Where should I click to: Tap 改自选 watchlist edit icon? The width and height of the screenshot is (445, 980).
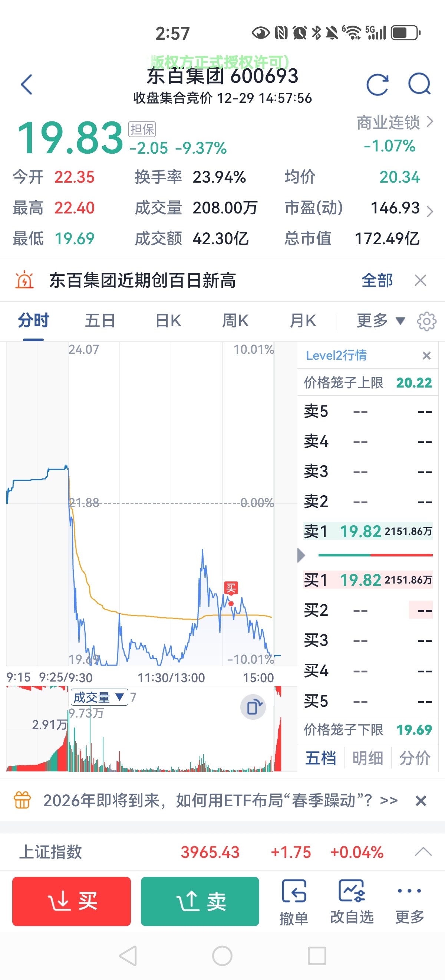tap(352, 902)
